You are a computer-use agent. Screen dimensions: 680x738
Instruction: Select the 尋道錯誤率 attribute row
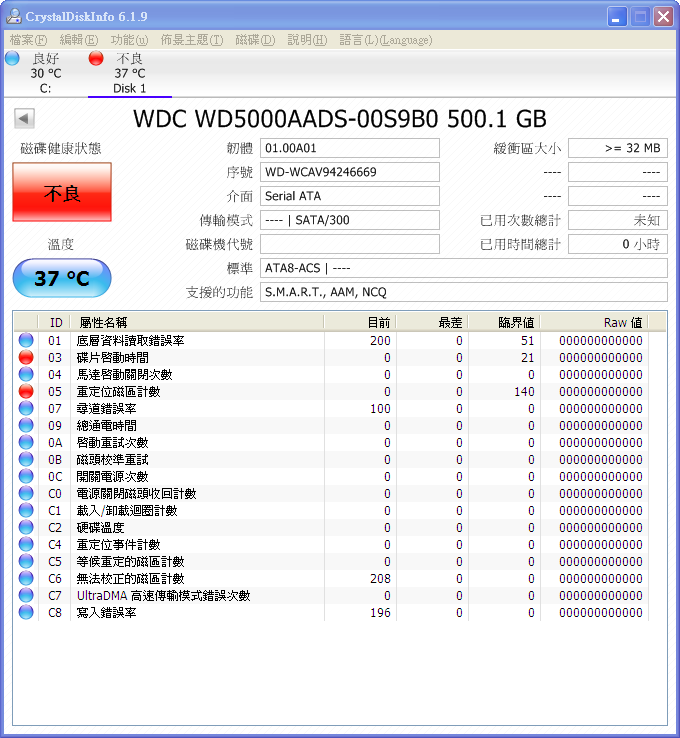click(x=331, y=408)
